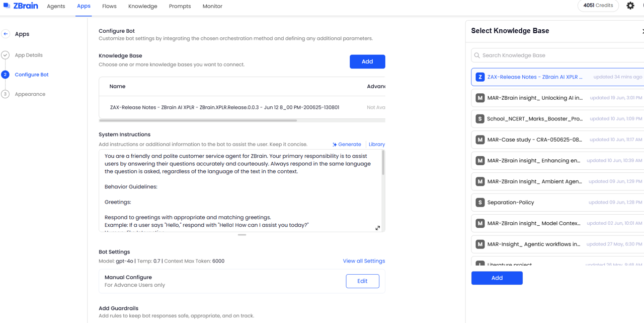Select the Z icon for ZAX-Release Notes
The image size is (644, 323).
(480, 77)
